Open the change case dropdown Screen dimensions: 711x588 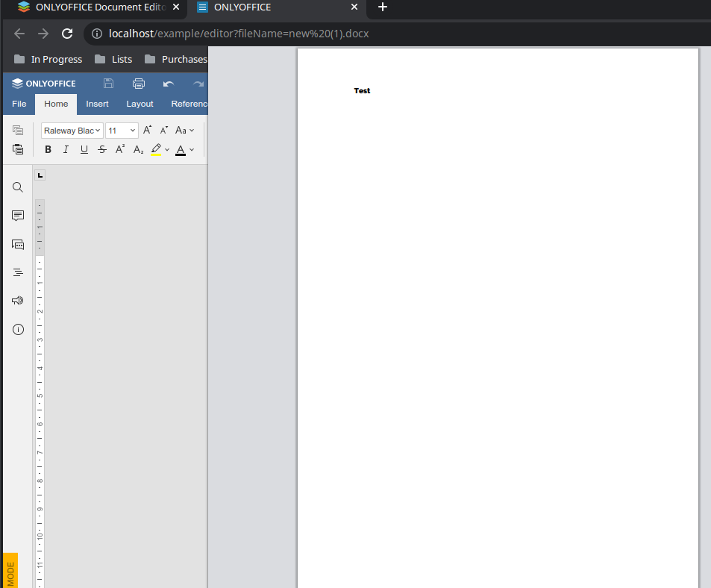click(184, 130)
